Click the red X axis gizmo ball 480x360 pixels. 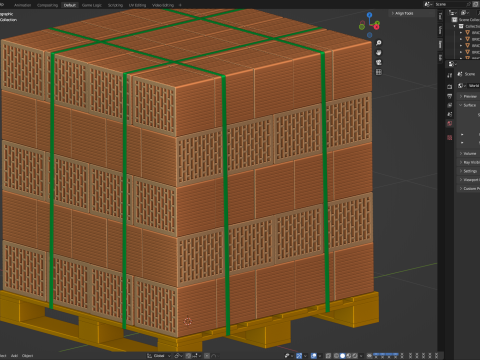click(377, 27)
